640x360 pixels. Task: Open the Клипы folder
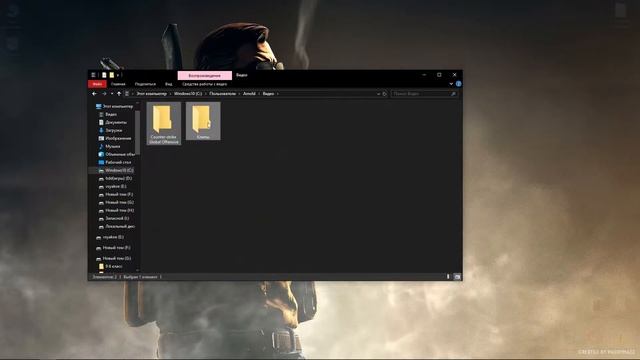pos(203,121)
